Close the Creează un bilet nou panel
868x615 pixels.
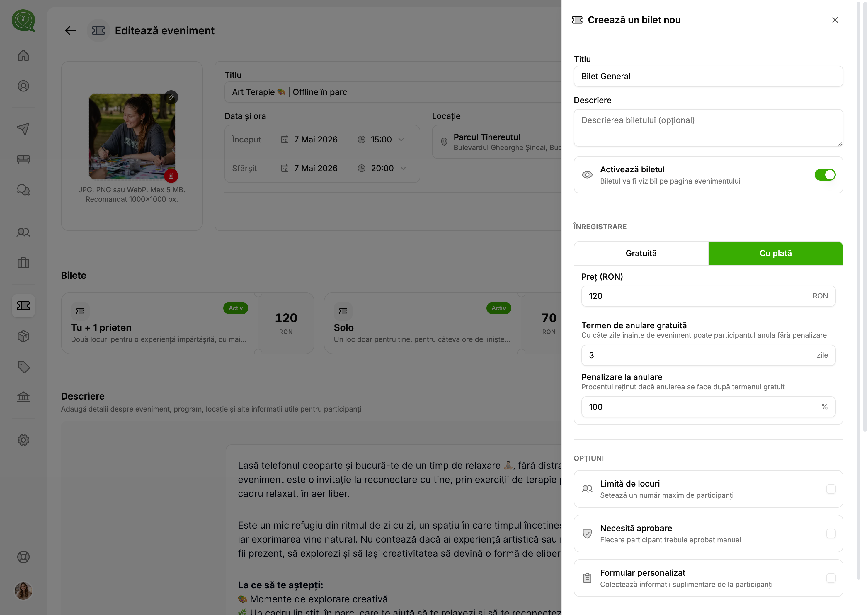(x=835, y=20)
